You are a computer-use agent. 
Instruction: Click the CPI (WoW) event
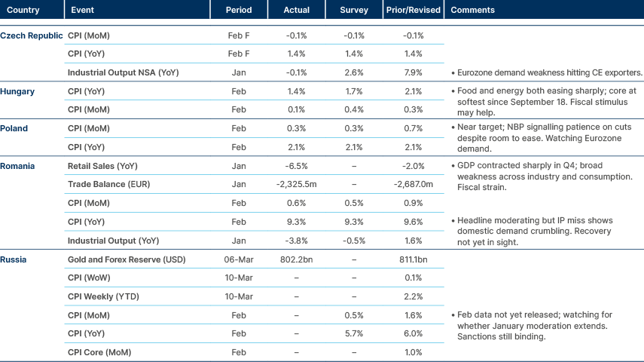click(89, 278)
